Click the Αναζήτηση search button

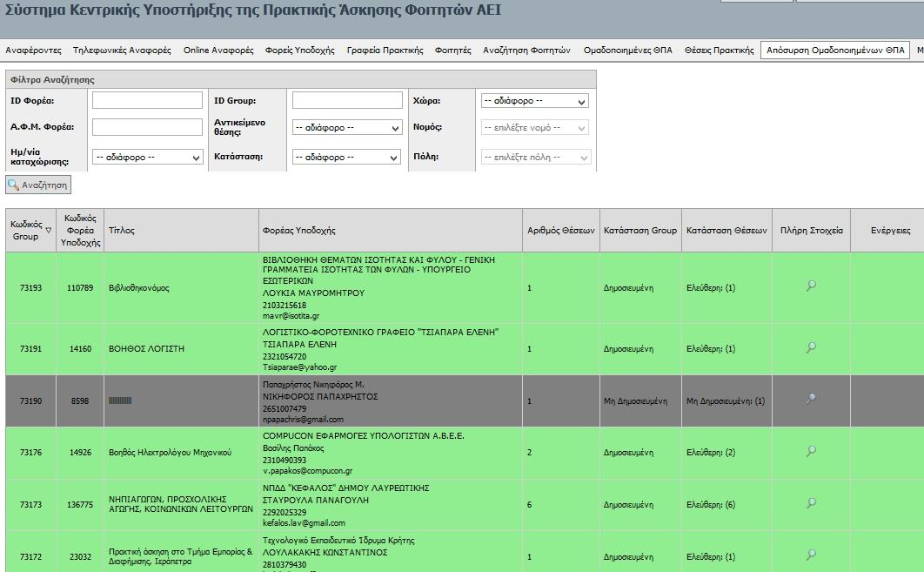38,185
